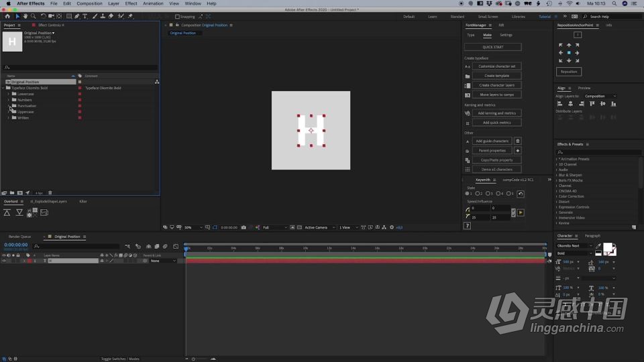Click the QUICK START button
644x362 pixels.
coord(493,47)
